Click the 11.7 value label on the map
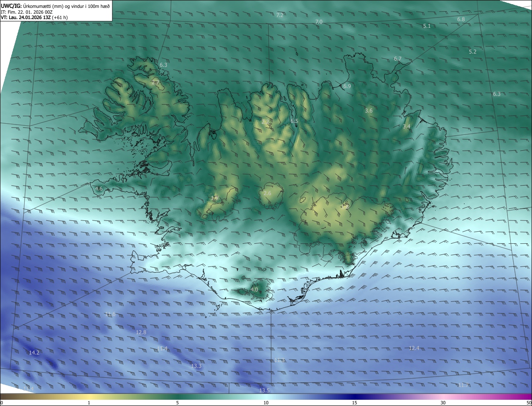Screen dimensions: 532x406 [x=463, y=385]
